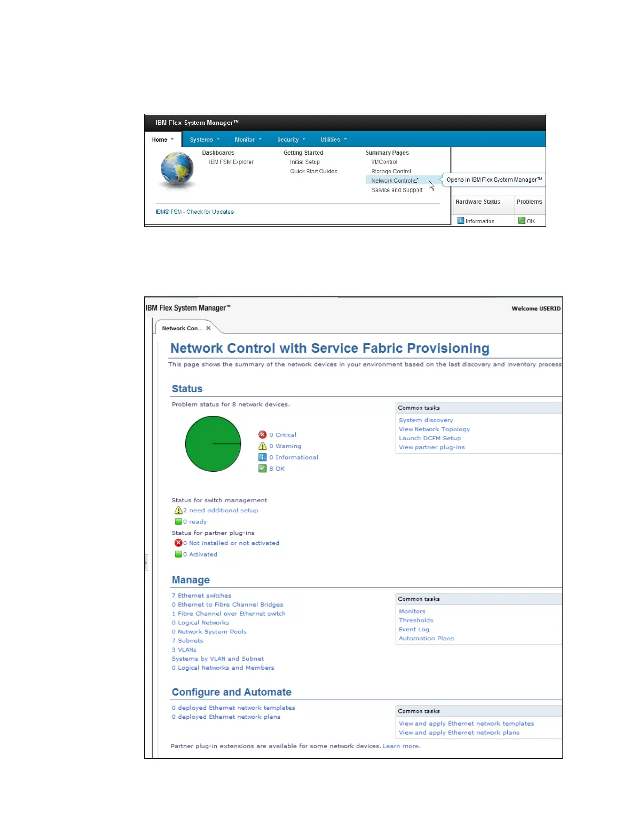This screenshot has width=644, height=834.
Task: Open the Utilities dropdown menu
Action: click(334, 140)
